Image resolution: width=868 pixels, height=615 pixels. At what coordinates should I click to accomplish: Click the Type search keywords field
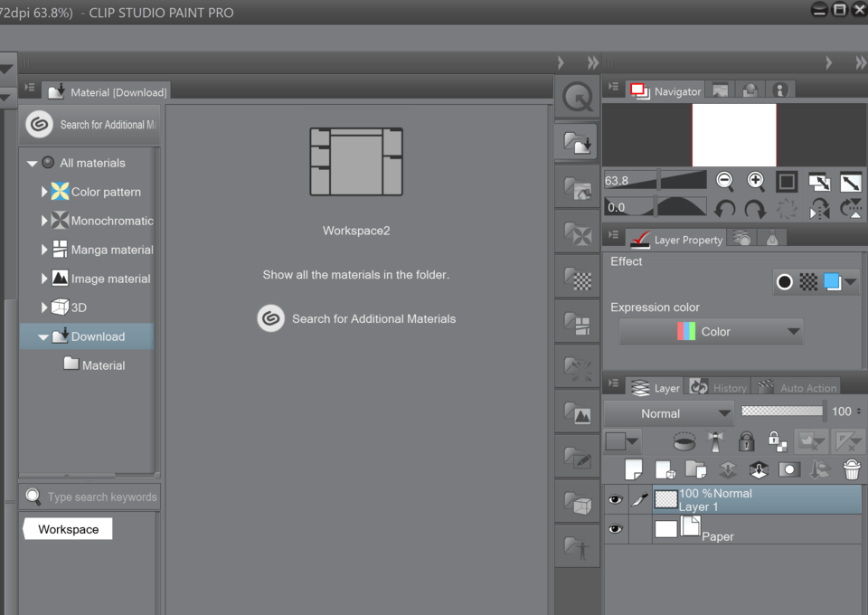click(90, 497)
